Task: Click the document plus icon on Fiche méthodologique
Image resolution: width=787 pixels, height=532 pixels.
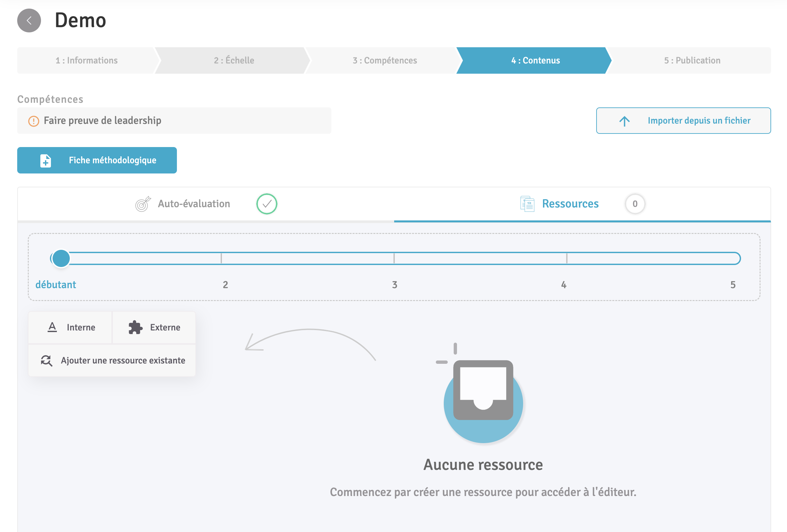Action: [46, 160]
